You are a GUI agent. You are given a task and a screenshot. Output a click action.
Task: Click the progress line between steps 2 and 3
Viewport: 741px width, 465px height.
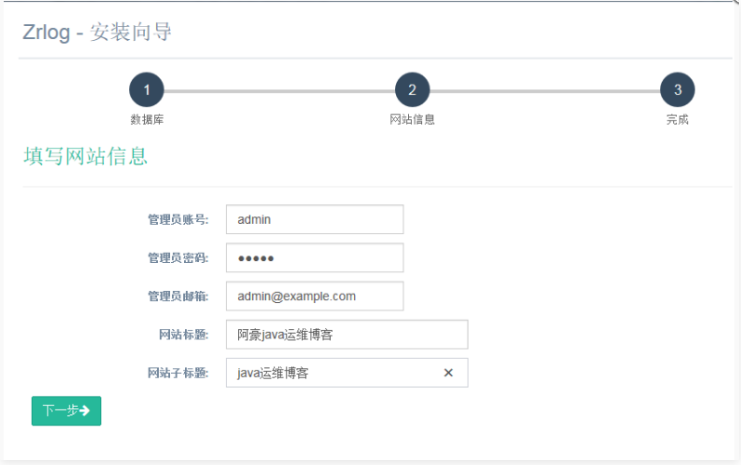pos(545,91)
